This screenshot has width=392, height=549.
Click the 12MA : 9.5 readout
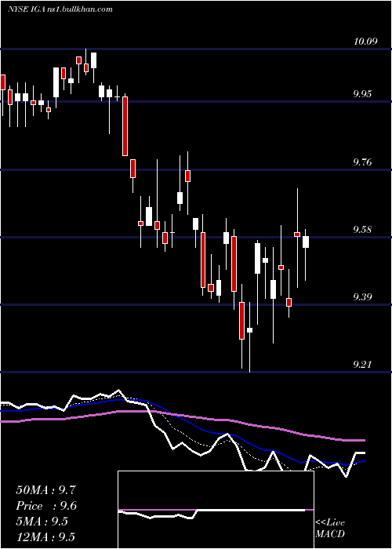45,536
